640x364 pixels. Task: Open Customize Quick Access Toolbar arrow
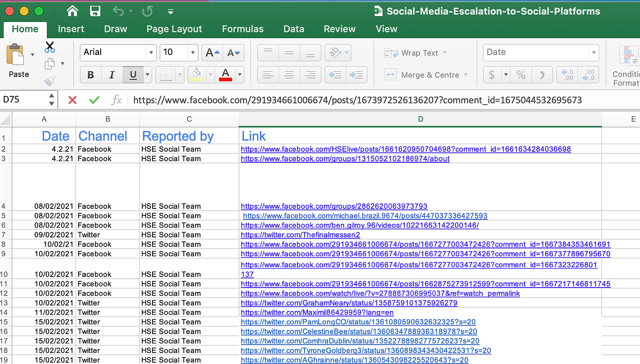[x=171, y=12]
